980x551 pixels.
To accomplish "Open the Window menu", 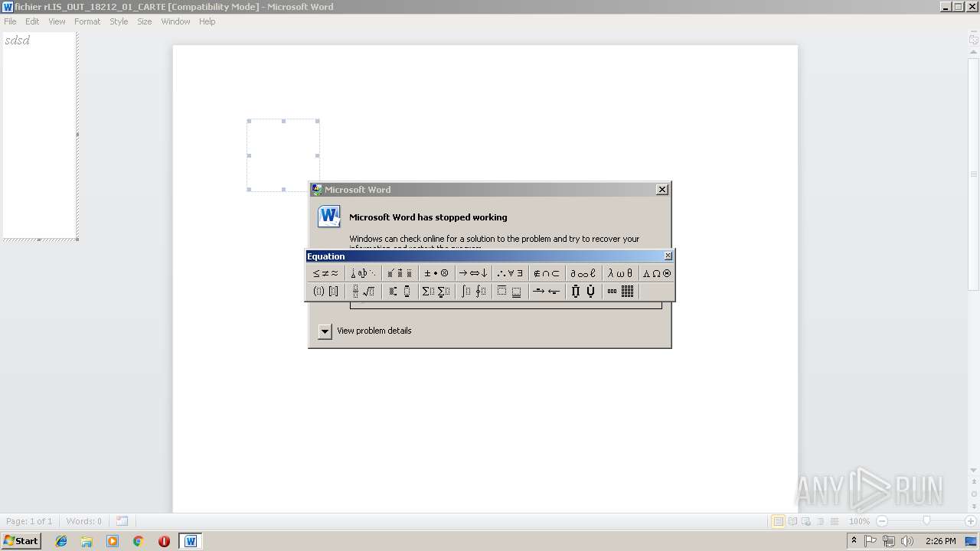I will [x=175, y=21].
